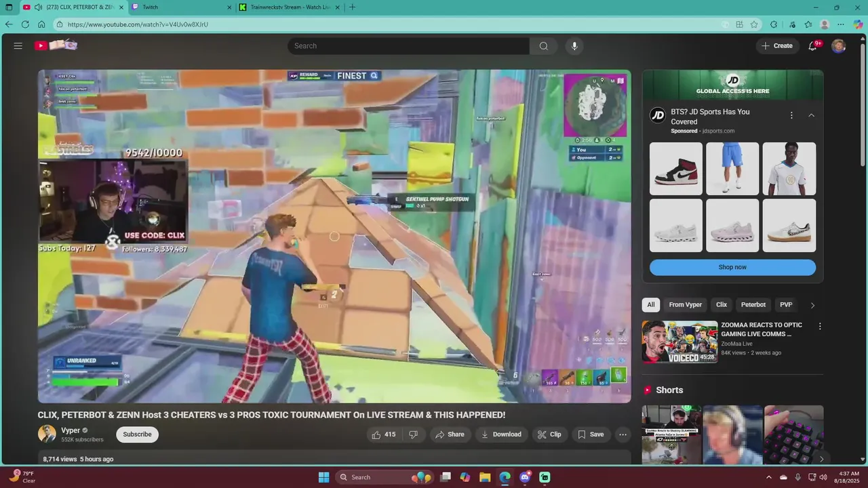
Task: Click the Shop now ad button
Action: pos(732,267)
